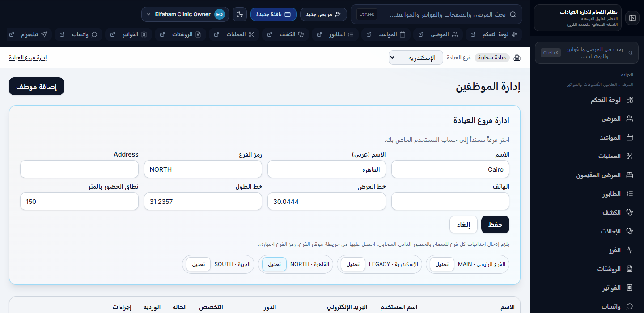Viewport: 644px width, 313px height.
Task: Open الفرز in the sidebar
Action: (x=587, y=250)
